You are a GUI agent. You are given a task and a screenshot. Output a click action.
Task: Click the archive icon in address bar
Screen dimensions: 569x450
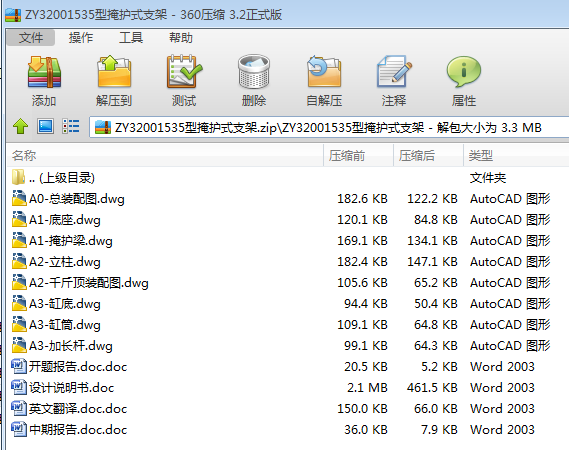103,127
